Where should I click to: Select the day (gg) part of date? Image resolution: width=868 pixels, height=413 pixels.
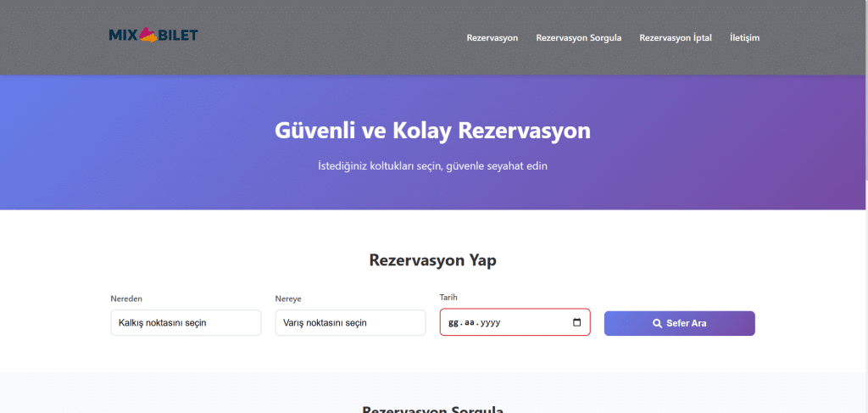point(453,323)
